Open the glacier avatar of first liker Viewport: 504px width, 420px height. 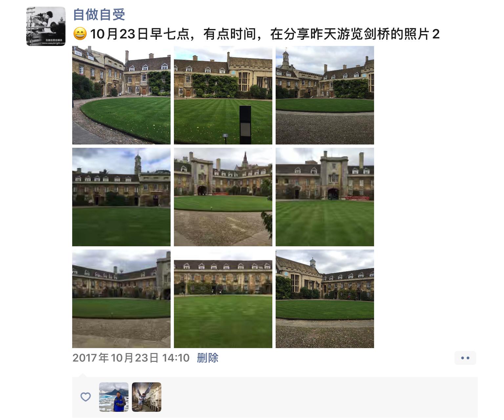[x=114, y=397]
